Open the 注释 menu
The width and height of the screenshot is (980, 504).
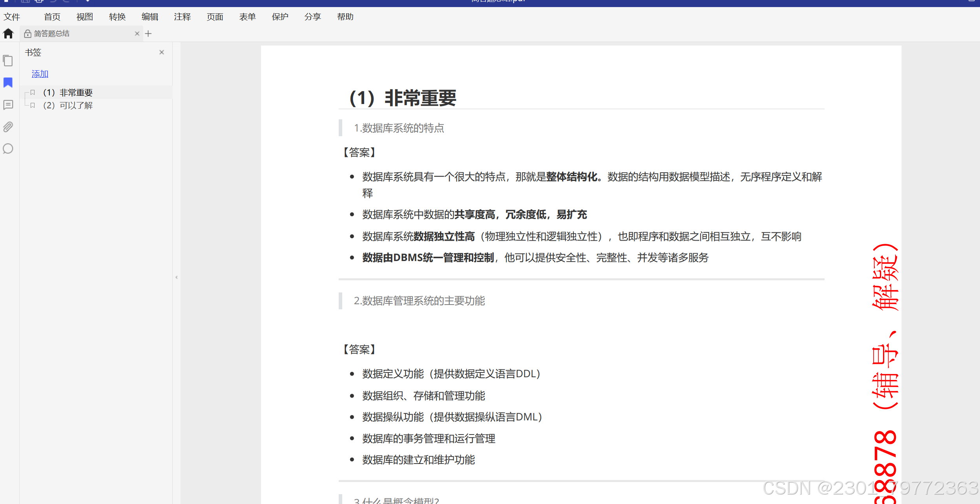(x=182, y=17)
